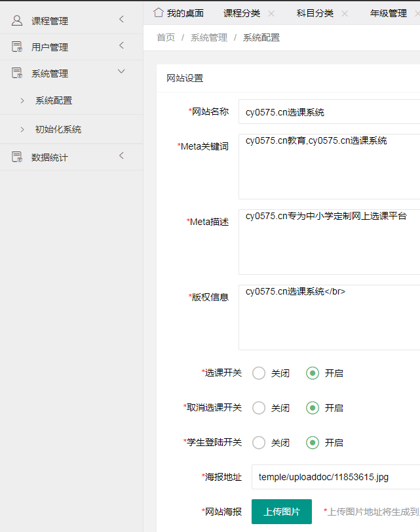Screen dimensions: 420x532
Task: Click the arrow next to 初始化系统
Action: [22, 130]
